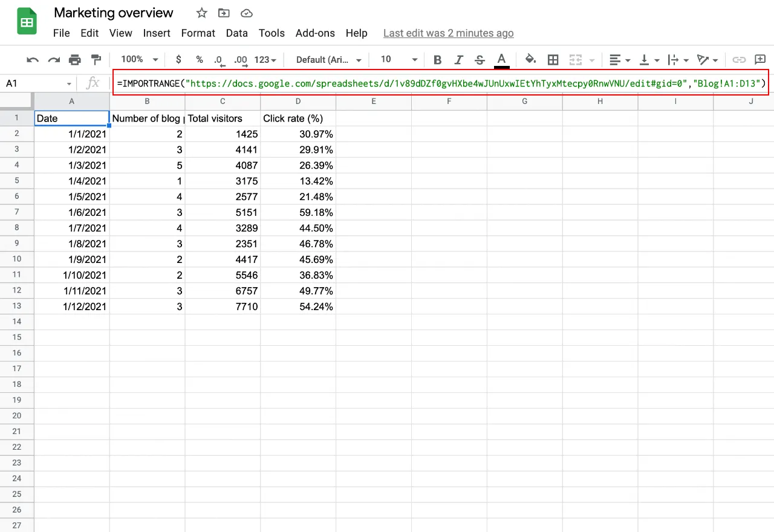Click 'Last edit was 2 minutes ago' link
774x532 pixels.
449,33
